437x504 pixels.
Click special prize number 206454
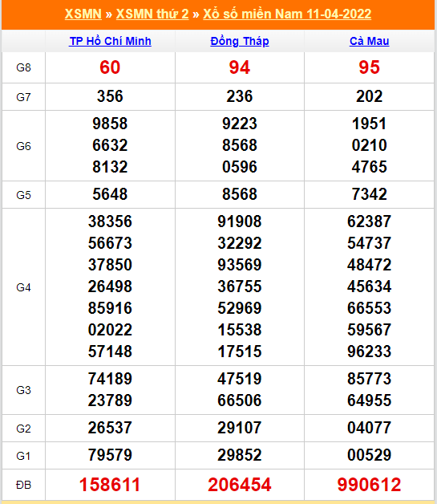(240, 485)
